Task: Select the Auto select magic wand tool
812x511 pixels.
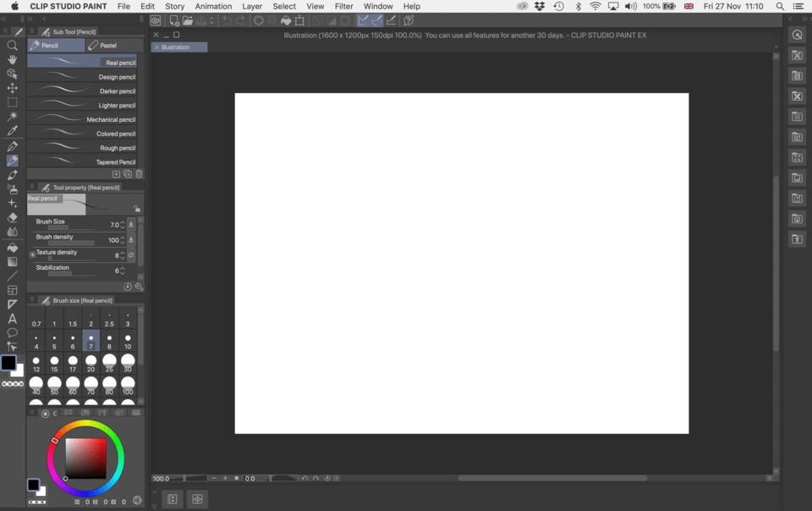Action: click(13, 116)
